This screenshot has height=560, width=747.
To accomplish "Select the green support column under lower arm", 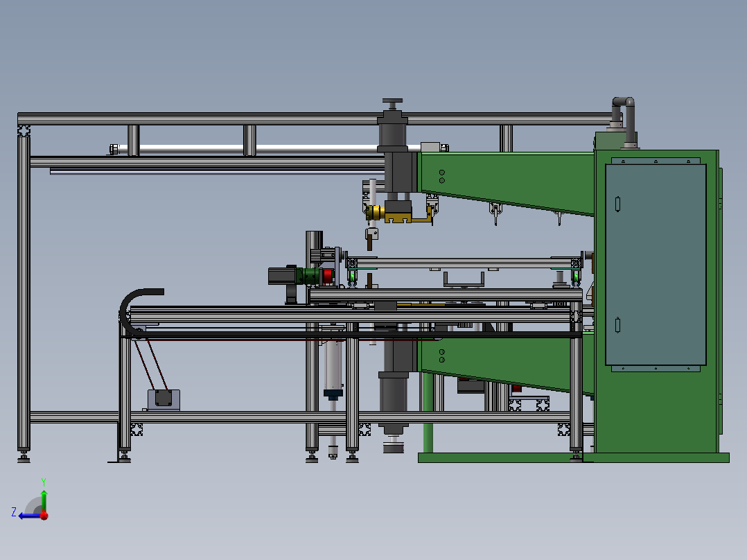I will (428, 412).
